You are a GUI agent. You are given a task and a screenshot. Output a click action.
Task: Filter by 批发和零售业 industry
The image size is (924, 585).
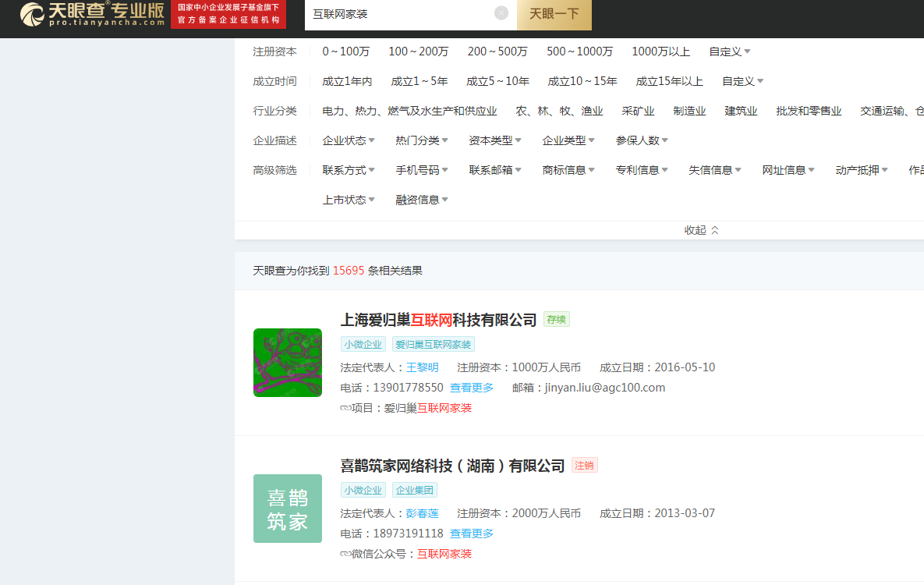point(809,111)
